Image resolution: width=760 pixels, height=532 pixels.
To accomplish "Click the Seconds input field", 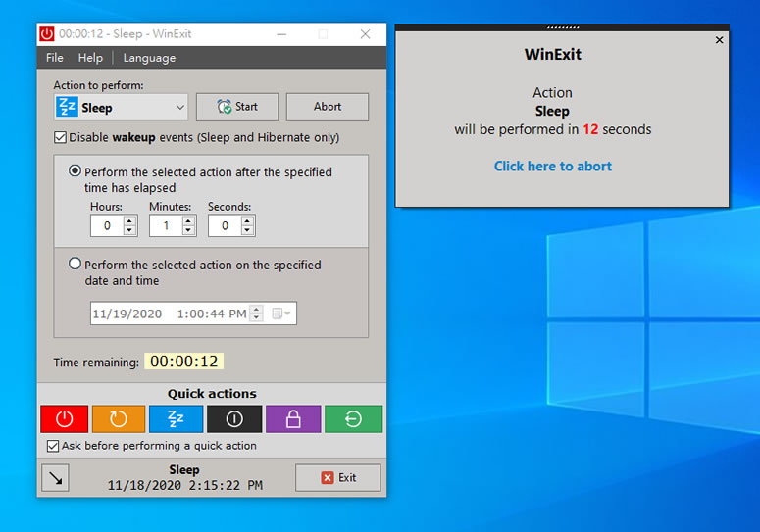I will (225, 225).
